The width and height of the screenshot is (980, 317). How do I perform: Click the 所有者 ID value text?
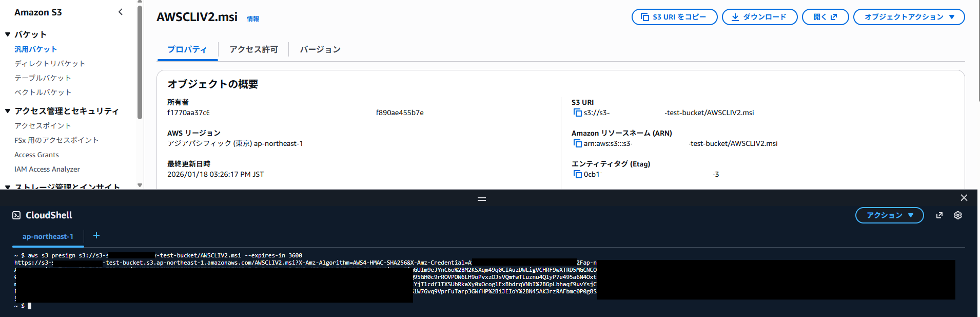[296, 113]
